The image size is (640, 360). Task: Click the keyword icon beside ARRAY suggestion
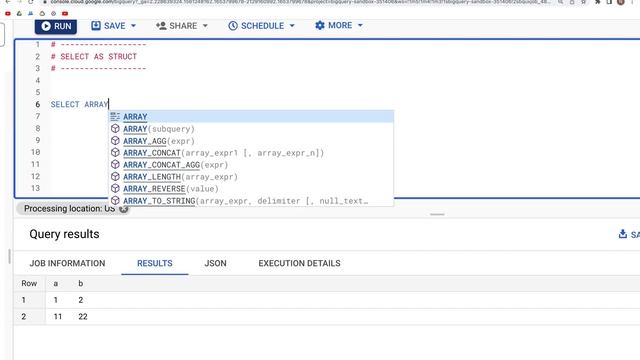[115, 117]
